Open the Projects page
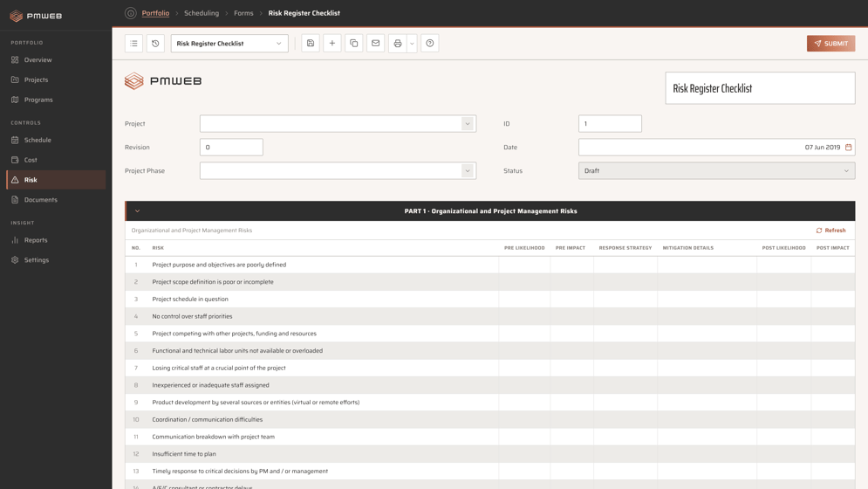The width and height of the screenshot is (868, 489). coord(36,79)
